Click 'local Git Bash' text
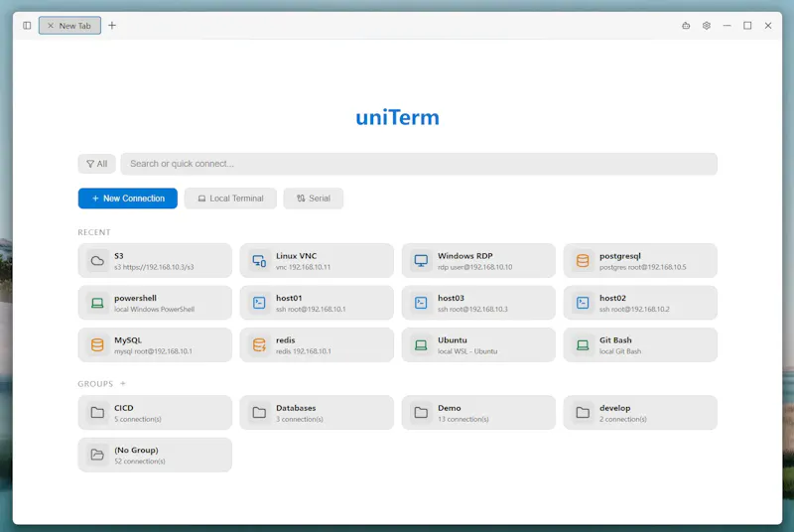 click(x=620, y=351)
